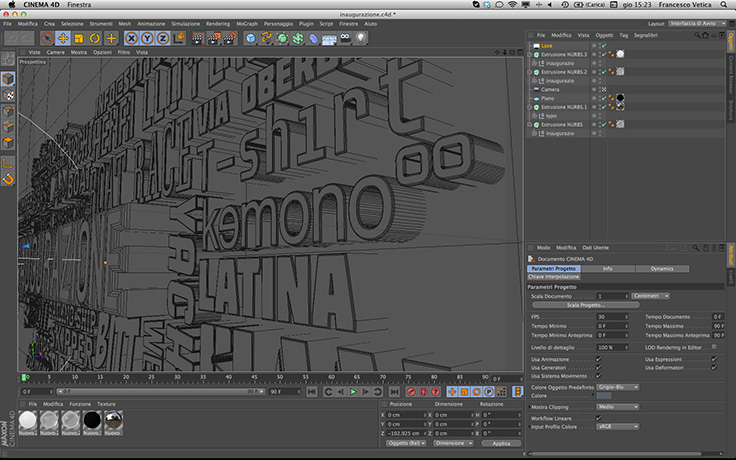Open the Grigio-Blu default color dropdown
This screenshot has width=736, height=460.
click(618, 387)
